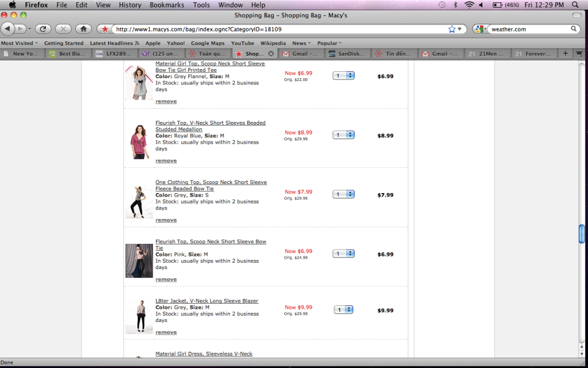Open the LBter Jacket product link
This screenshot has width=588, height=368.
coord(207,301)
